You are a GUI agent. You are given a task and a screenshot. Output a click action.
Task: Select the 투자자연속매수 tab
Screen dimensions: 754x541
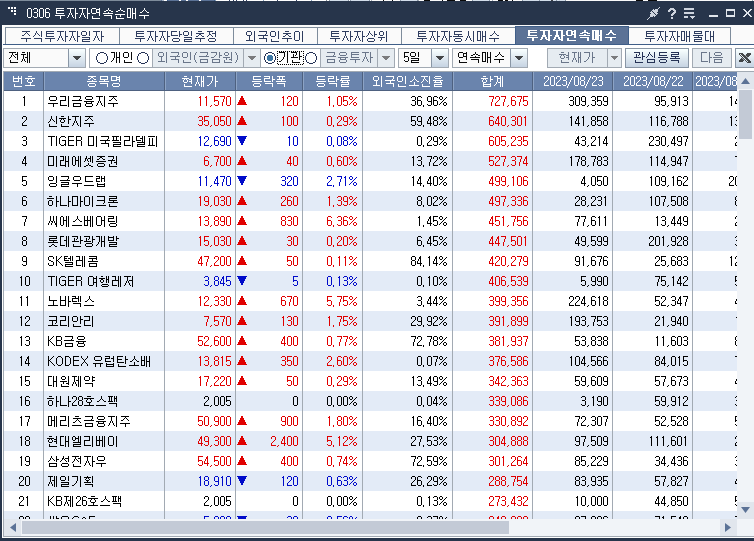(x=571, y=36)
